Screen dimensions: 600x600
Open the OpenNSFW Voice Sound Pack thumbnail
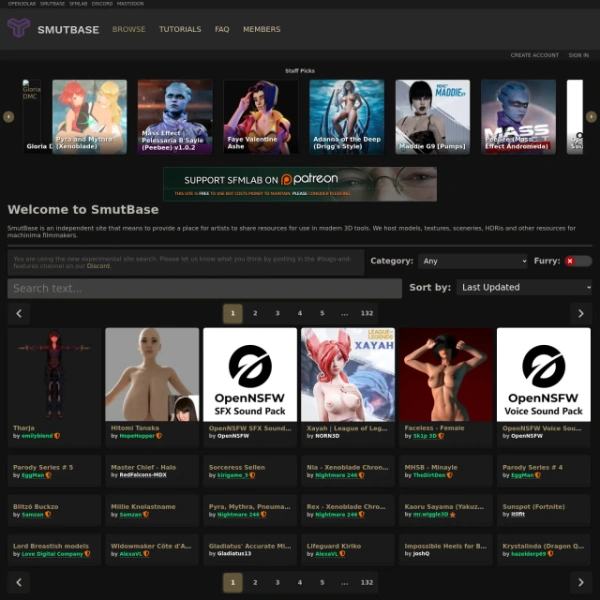(543, 375)
